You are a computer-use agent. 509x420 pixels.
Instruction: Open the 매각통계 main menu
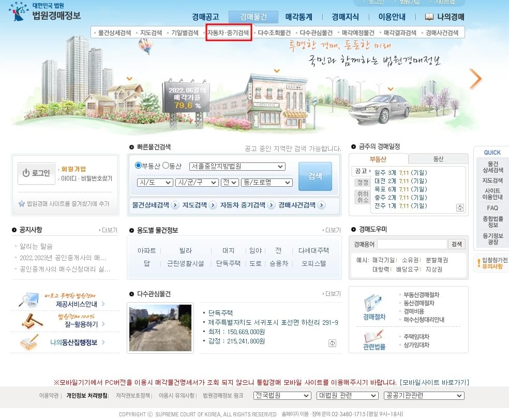[298, 17]
